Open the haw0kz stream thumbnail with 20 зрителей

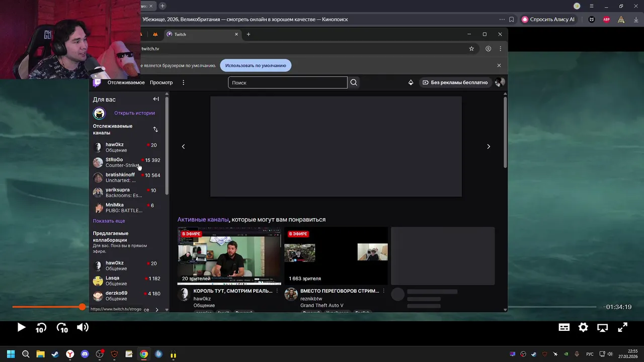(229, 256)
